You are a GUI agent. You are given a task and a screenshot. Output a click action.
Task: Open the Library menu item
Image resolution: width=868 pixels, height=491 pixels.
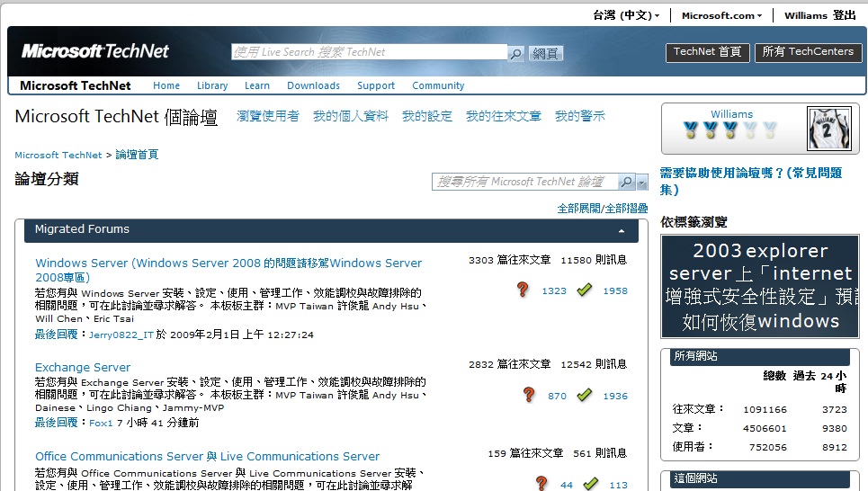point(212,85)
